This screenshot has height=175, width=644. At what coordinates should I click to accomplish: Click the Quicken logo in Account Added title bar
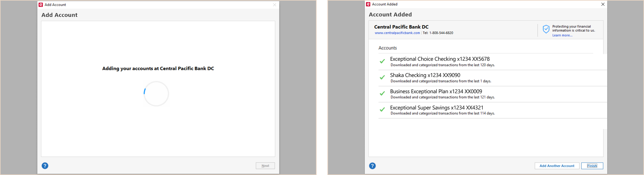pyautogui.click(x=368, y=4)
